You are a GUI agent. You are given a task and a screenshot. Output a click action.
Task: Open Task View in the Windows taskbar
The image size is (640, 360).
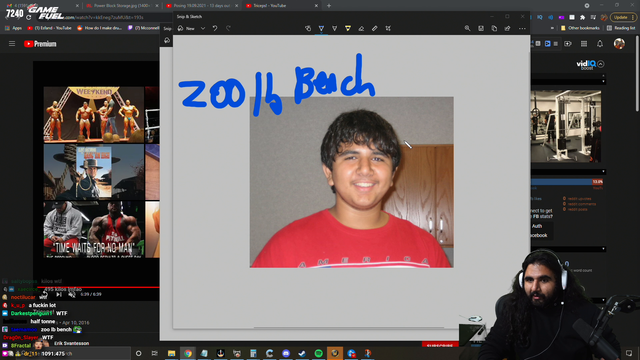pos(155,353)
